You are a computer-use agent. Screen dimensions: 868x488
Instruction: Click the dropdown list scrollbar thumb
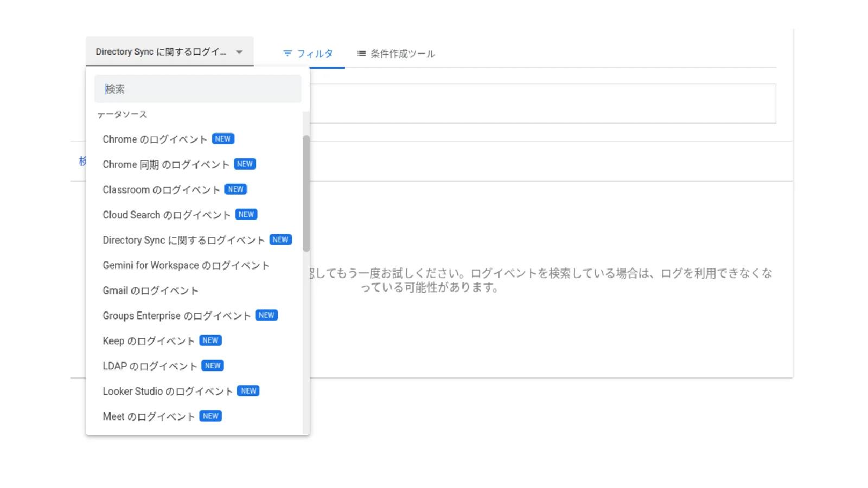coord(306,194)
